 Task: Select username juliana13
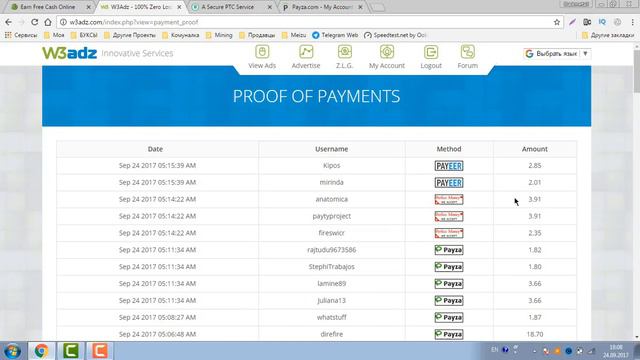(331, 300)
